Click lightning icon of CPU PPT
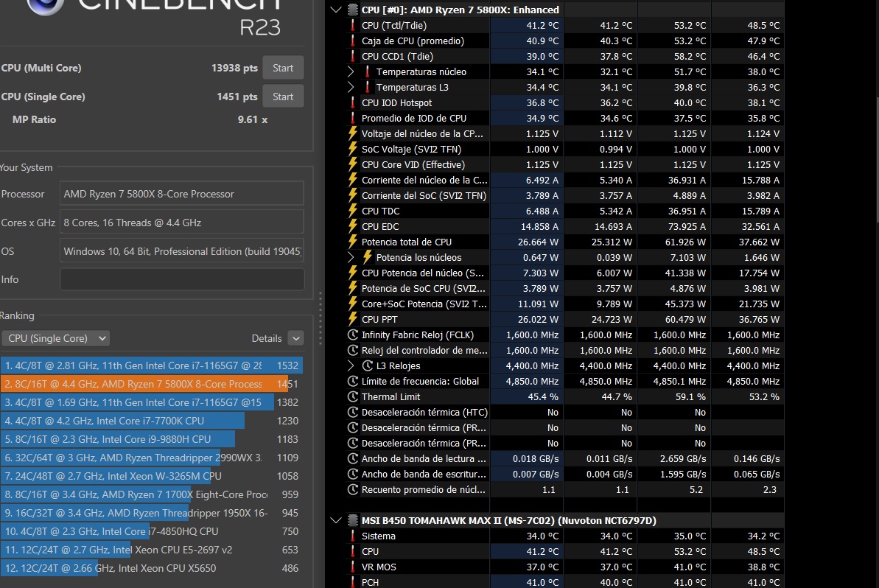Image resolution: width=879 pixels, height=588 pixels. [353, 320]
